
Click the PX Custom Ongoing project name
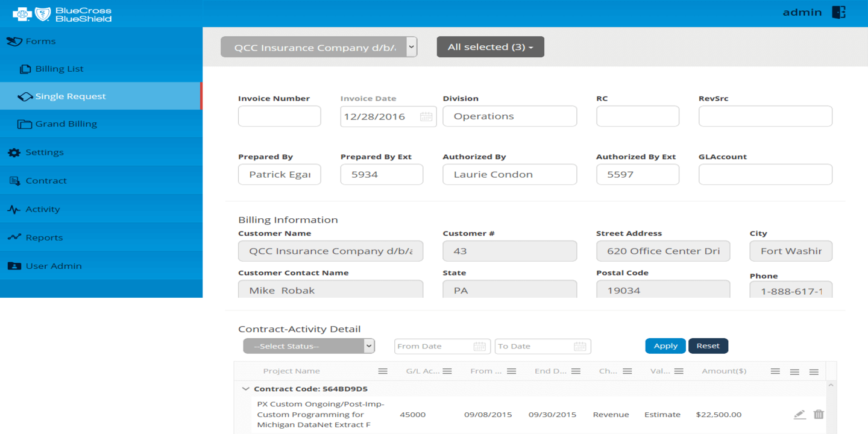tap(321, 414)
